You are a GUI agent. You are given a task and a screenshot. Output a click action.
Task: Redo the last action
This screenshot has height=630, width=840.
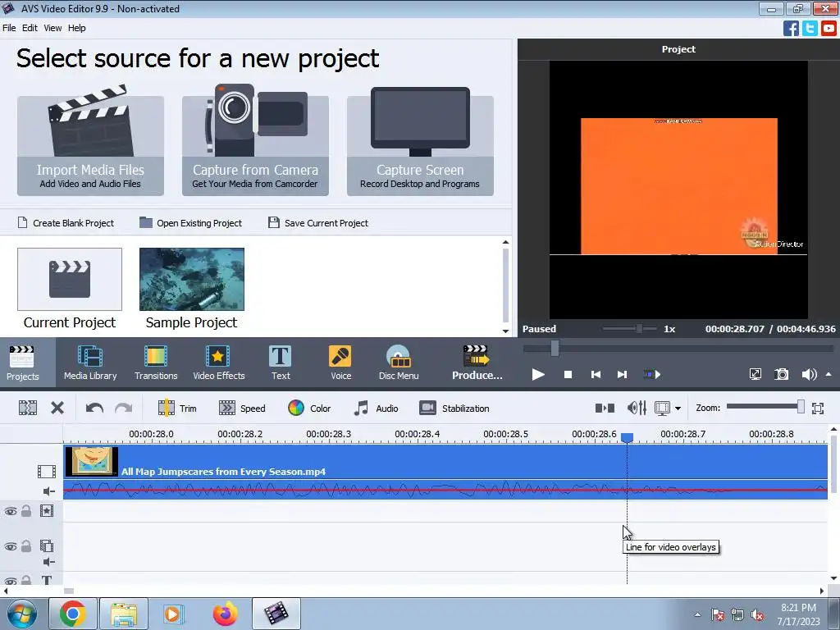pyautogui.click(x=124, y=409)
